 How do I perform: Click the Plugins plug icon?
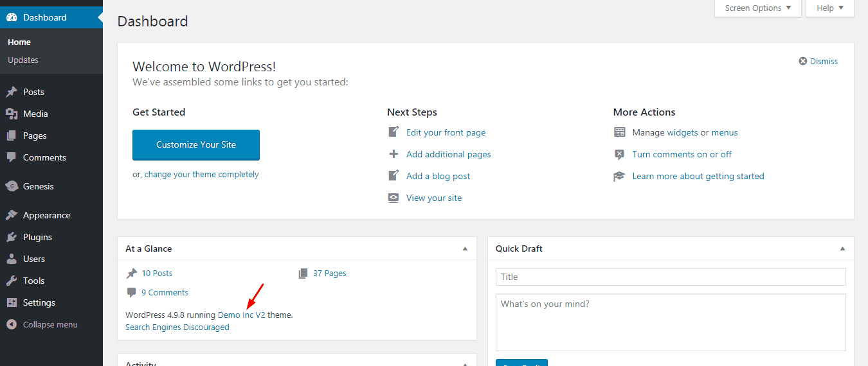point(12,237)
